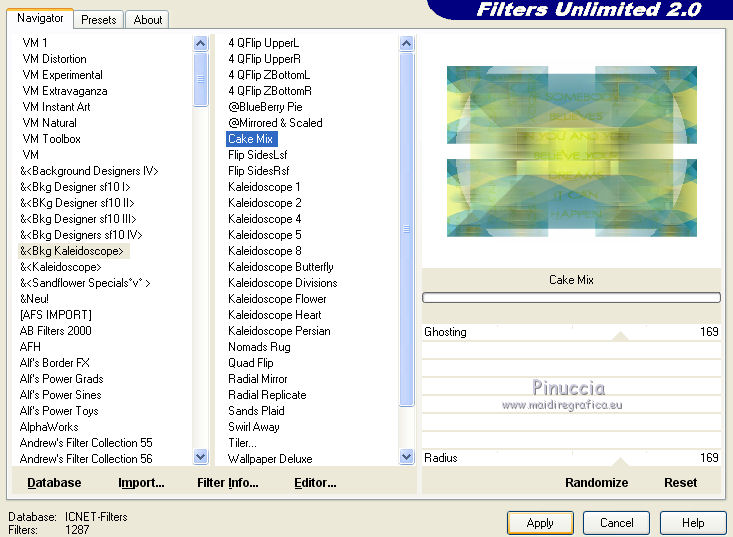Select &<Sandflower Specials°v°> category
The width and height of the screenshot is (733, 537).
(85, 283)
